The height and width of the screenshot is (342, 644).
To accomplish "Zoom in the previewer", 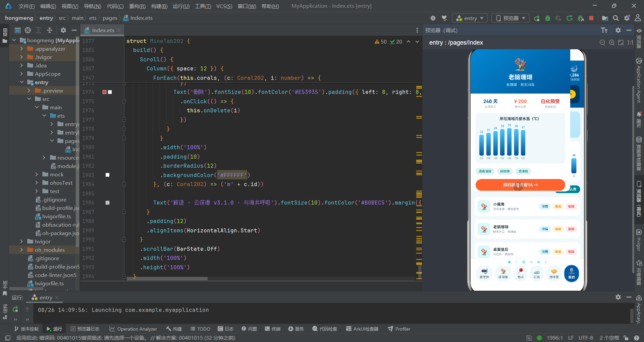I will point(611,43).
